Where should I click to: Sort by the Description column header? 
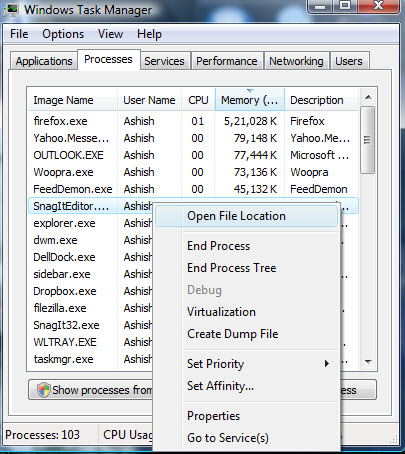(321, 100)
